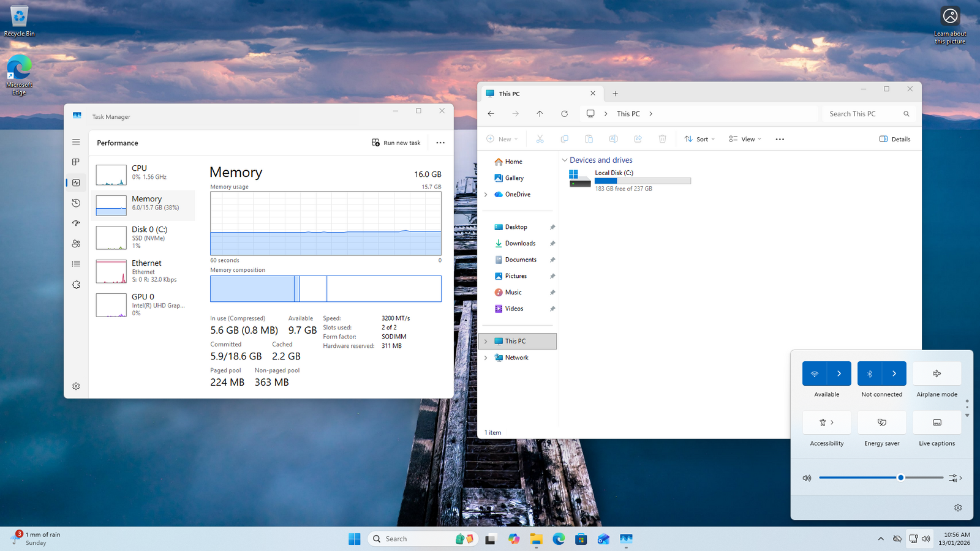Click Run new task button

pos(396,143)
